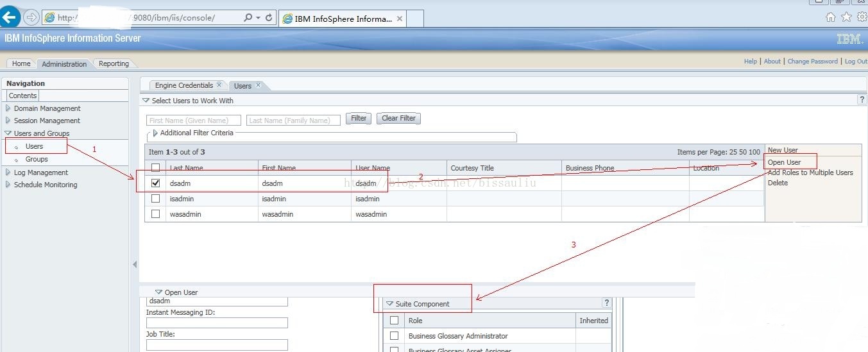This screenshot has height=352, width=868.
Task: Sort by Business Phone column header
Action: coord(625,168)
